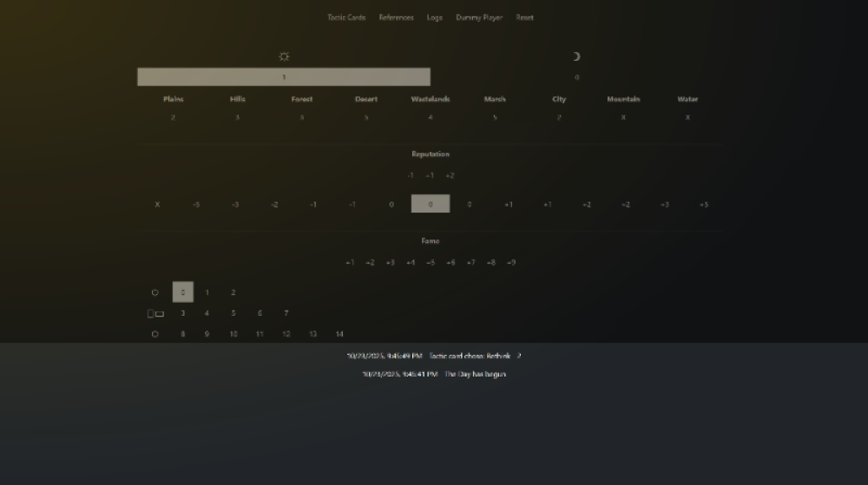Click the hexagon icon beside fame row 0–2
This screenshot has width=868, height=485.
(x=155, y=292)
